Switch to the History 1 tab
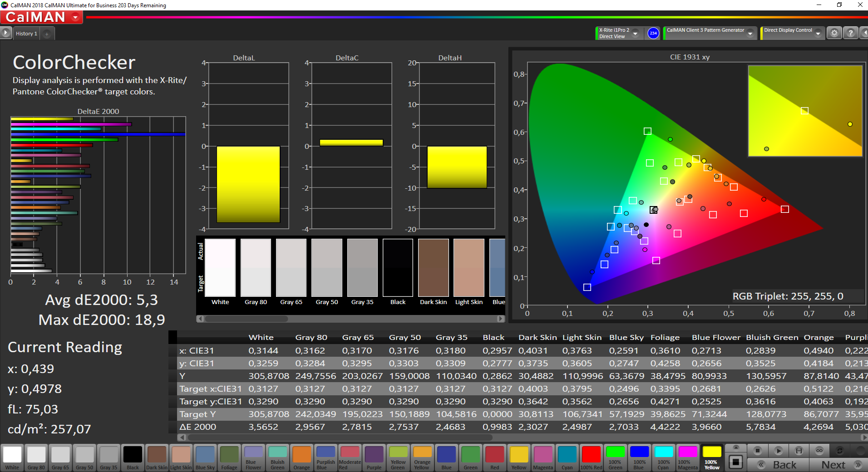The image size is (868, 472). pyautogui.click(x=26, y=34)
